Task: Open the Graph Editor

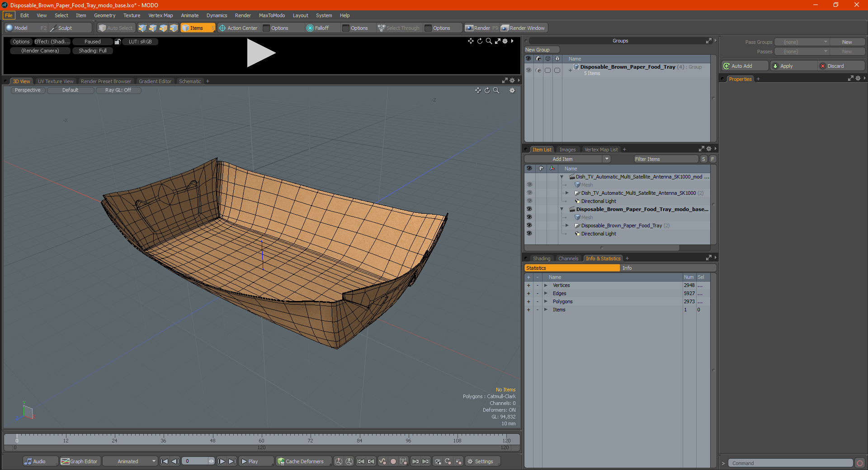Action: click(79, 461)
